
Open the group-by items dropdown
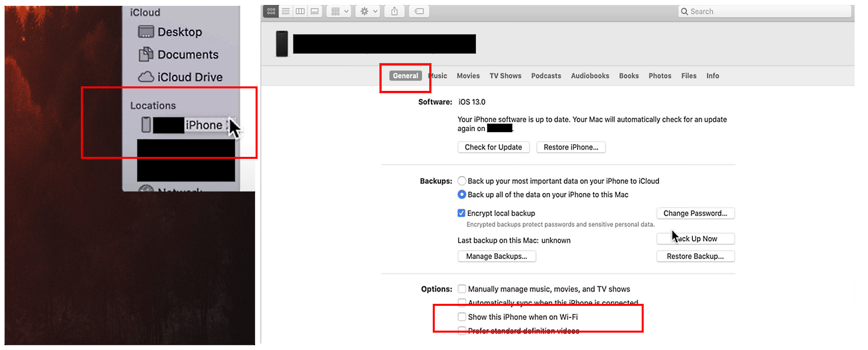(340, 11)
